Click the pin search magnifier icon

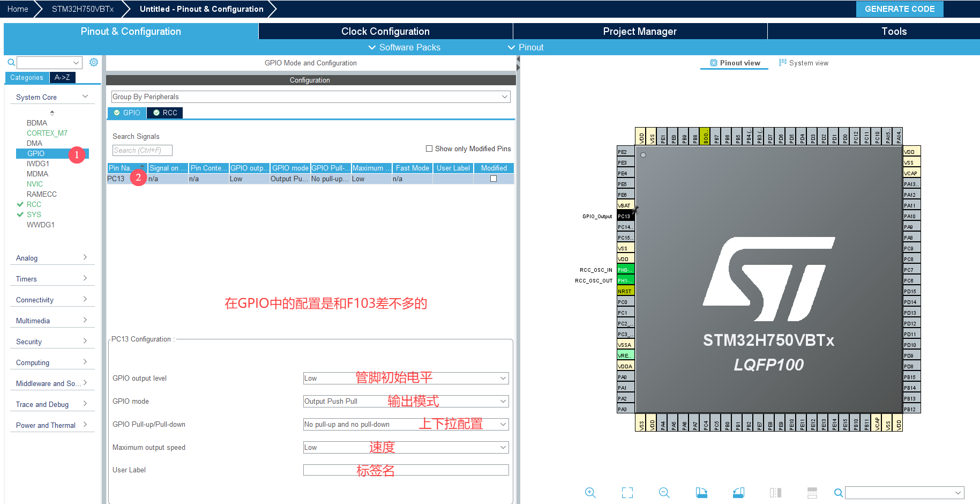tap(839, 493)
